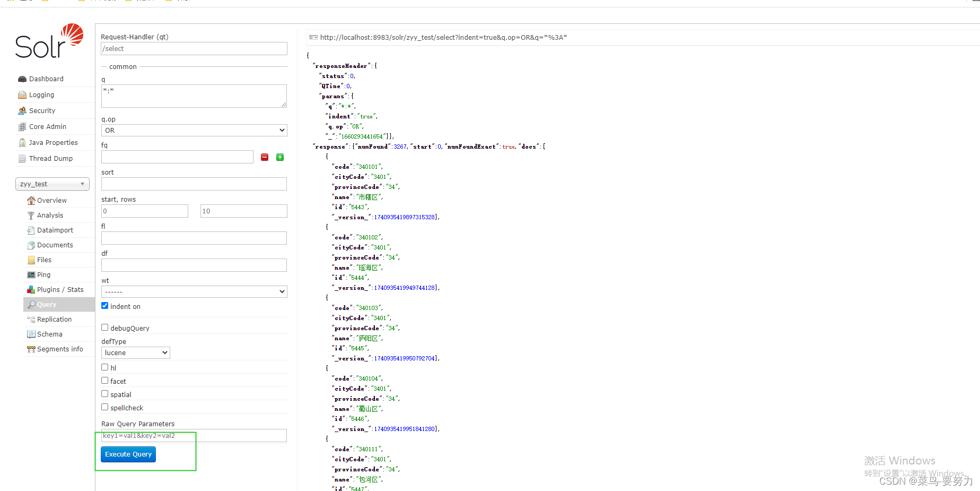This screenshot has width=980, height=491.
Task: Click the fl field list input
Action: click(x=194, y=238)
